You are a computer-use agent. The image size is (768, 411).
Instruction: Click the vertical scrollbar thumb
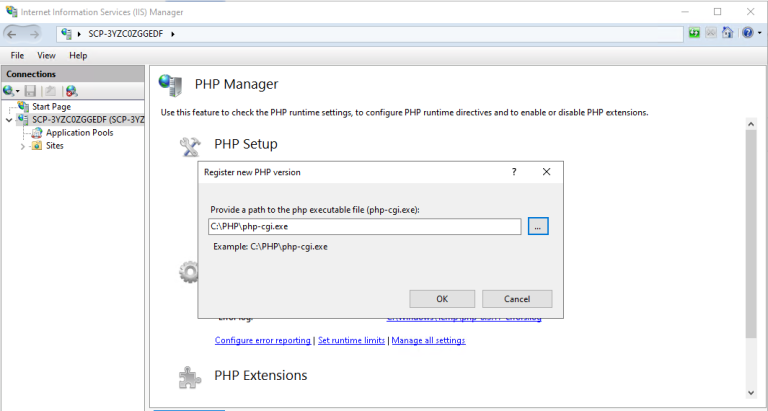751,234
